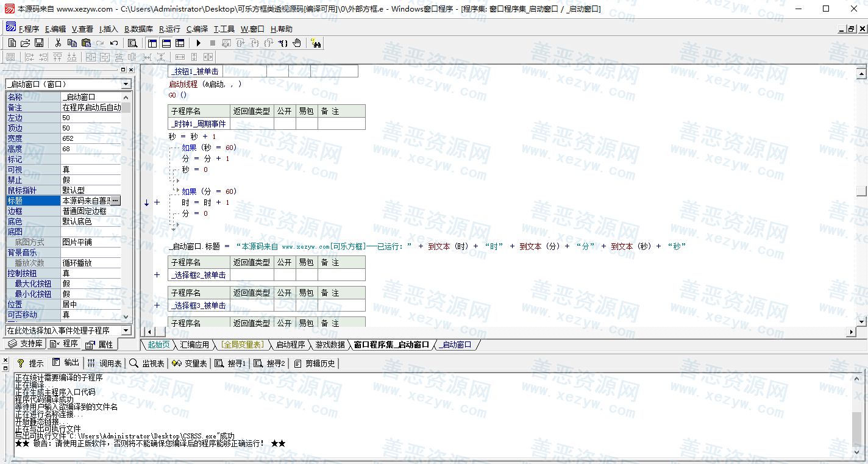
Task: Switch to the 支持库 panel tab
Action: pos(26,344)
